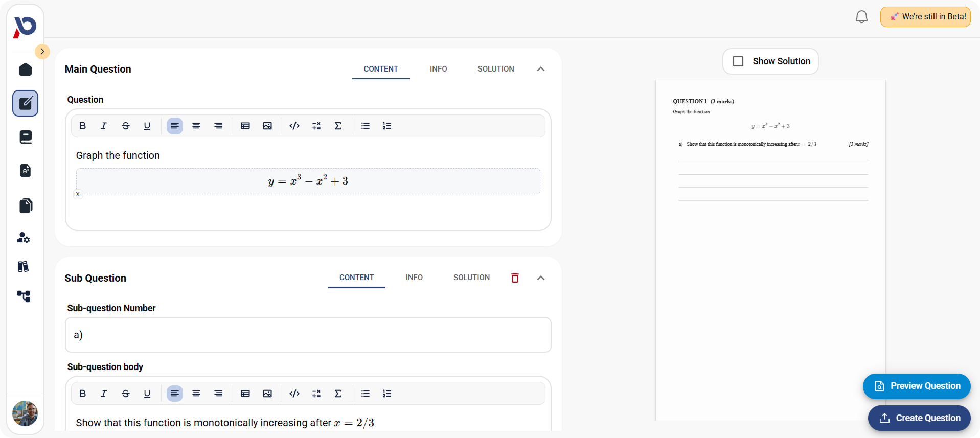Insert equation using Main Question sigma icon
The width and height of the screenshot is (980, 438).
pos(338,126)
